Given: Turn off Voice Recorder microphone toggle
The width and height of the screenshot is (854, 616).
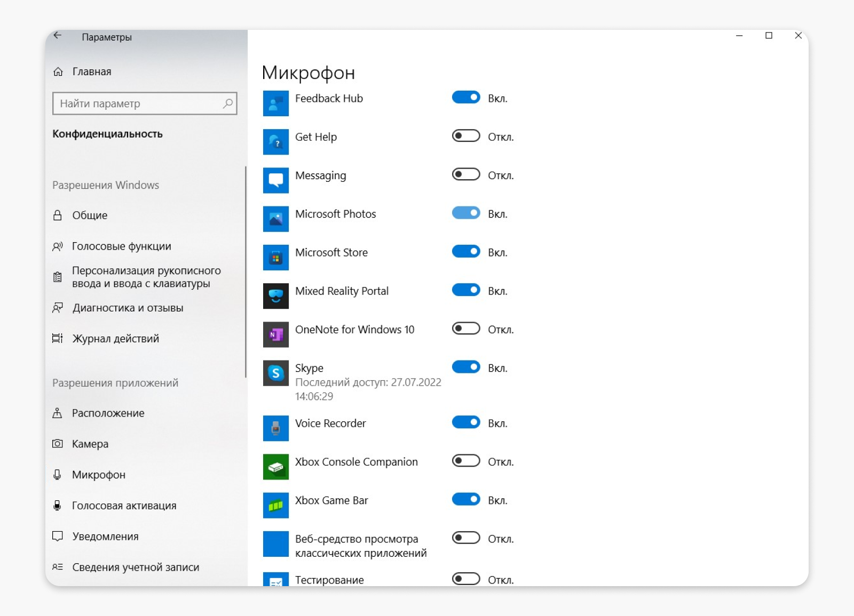Looking at the screenshot, I should [466, 422].
